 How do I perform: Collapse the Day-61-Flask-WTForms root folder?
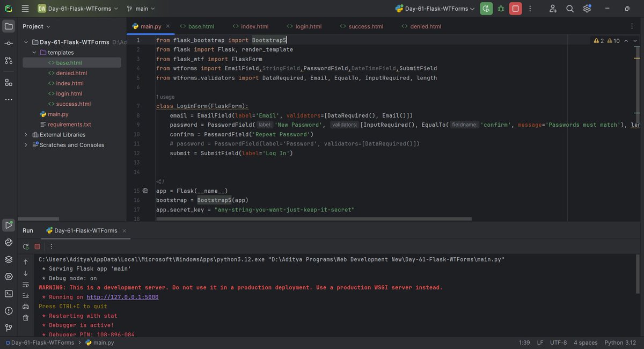26,42
